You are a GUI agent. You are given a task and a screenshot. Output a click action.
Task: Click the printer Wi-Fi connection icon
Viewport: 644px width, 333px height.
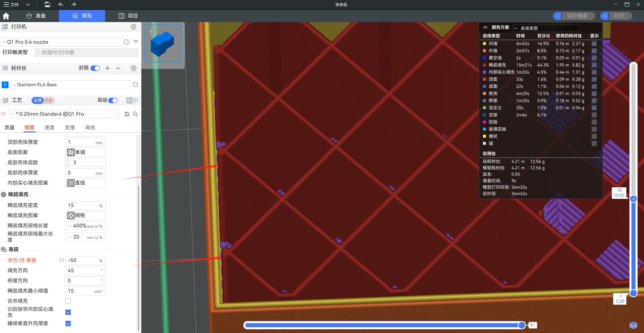click(136, 42)
